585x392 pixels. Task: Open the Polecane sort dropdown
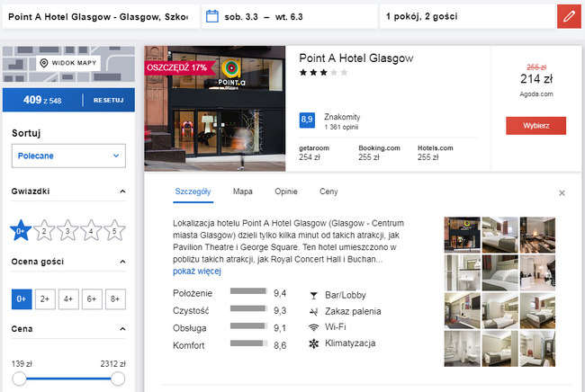click(68, 156)
